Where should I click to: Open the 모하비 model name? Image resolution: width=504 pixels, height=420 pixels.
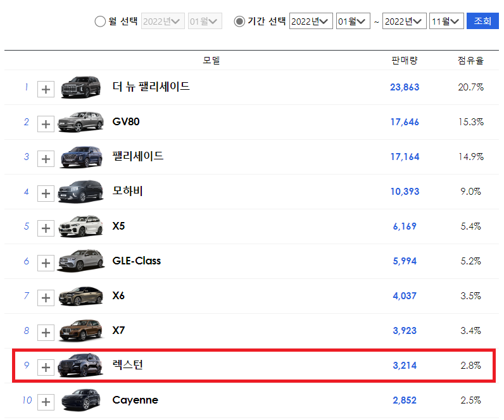(127, 191)
